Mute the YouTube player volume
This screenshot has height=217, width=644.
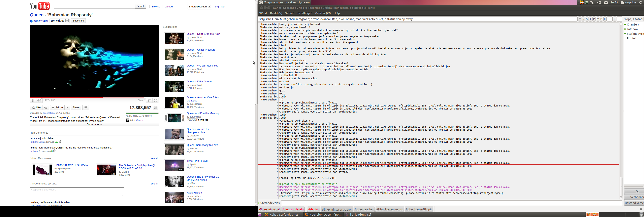(x=39, y=100)
